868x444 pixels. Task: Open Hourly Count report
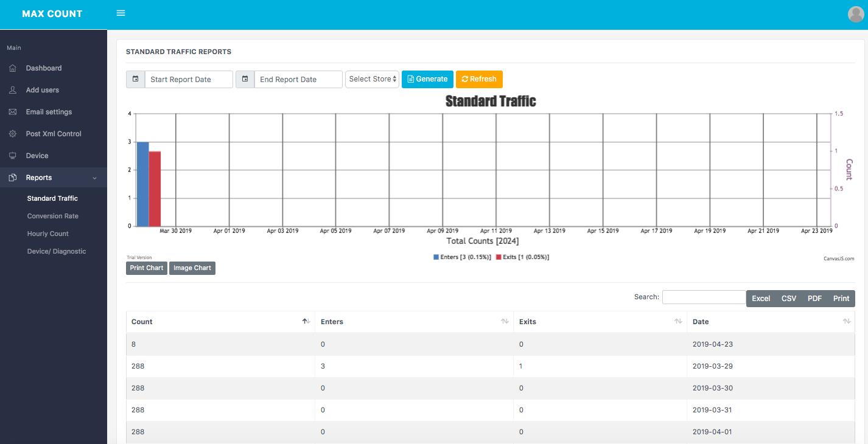point(48,234)
